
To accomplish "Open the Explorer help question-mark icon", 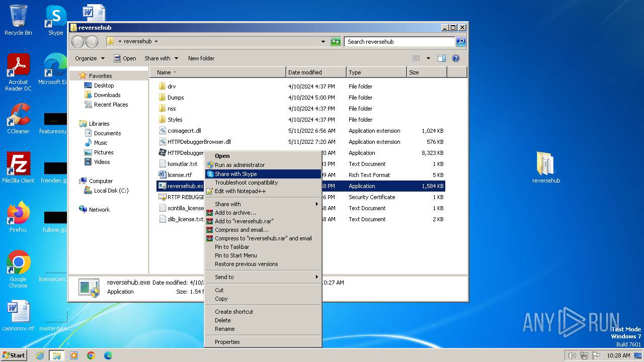I will point(456,58).
